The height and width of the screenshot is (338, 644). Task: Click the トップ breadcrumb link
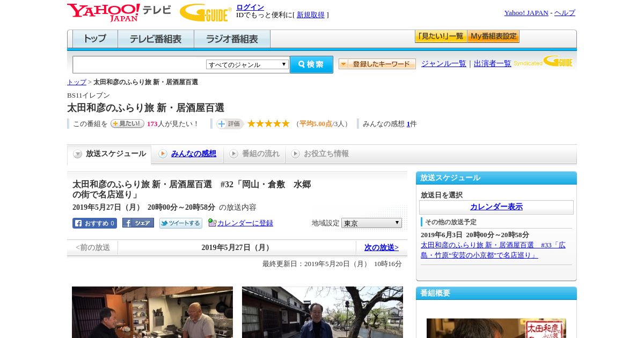pos(77,82)
